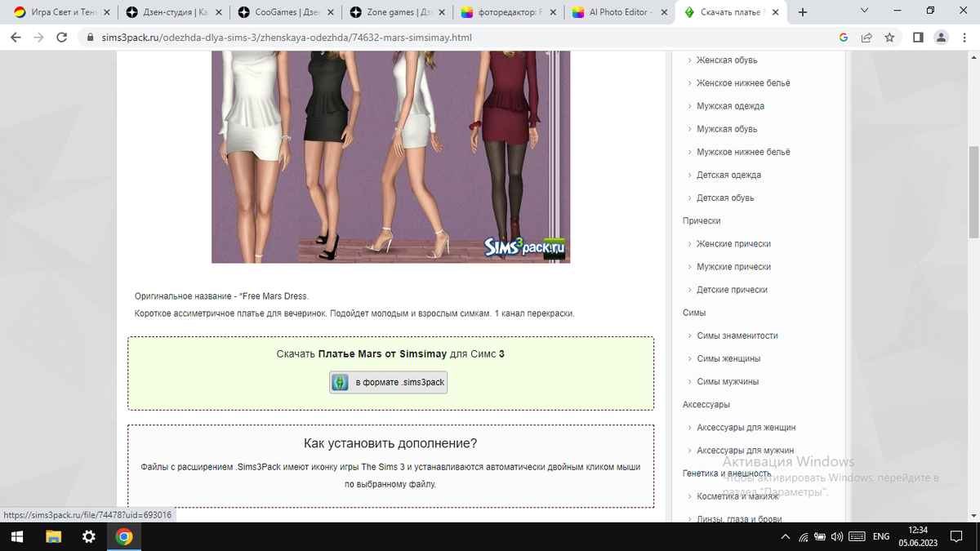This screenshot has height=551, width=980.
Task: Click the Chrome icon in the taskbar
Action: [x=124, y=536]
